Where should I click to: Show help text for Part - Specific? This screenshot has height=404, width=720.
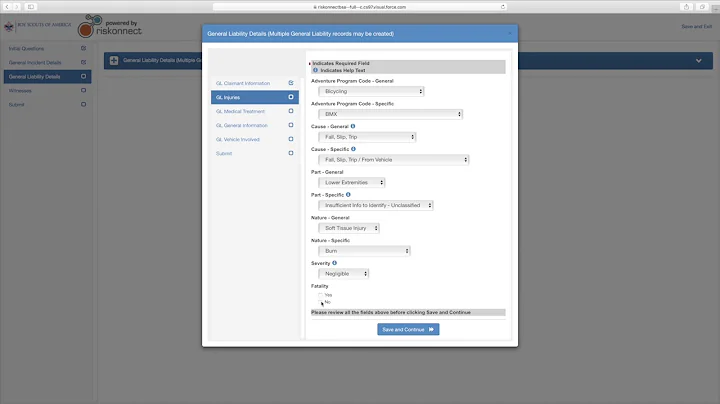[348, 195]
